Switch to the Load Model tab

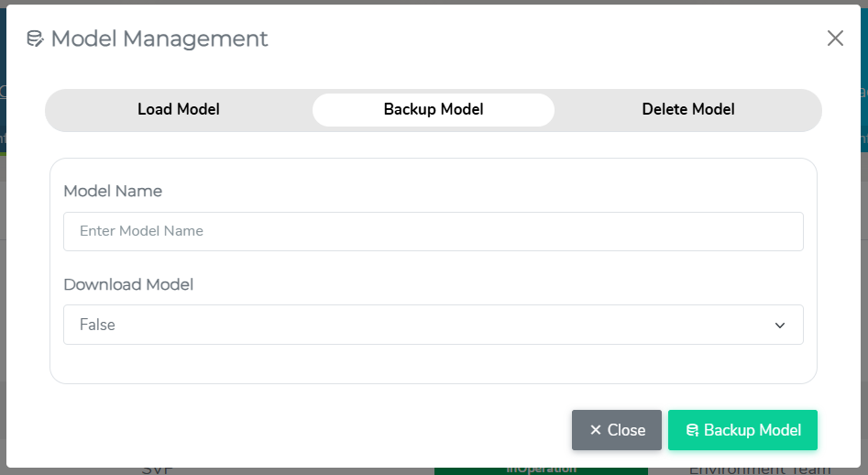[x=179, y=109]
